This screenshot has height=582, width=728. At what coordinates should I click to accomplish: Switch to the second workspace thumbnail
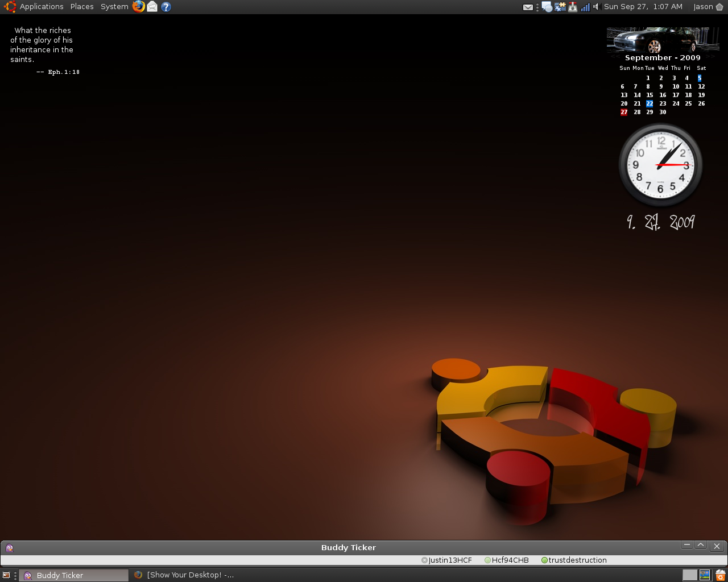(705, 575)
